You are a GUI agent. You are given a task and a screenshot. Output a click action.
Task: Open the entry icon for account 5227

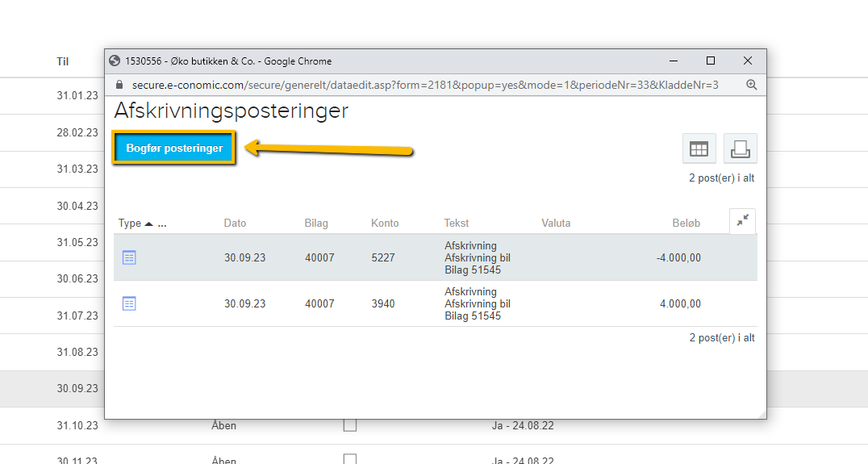(x=129, y=257)
